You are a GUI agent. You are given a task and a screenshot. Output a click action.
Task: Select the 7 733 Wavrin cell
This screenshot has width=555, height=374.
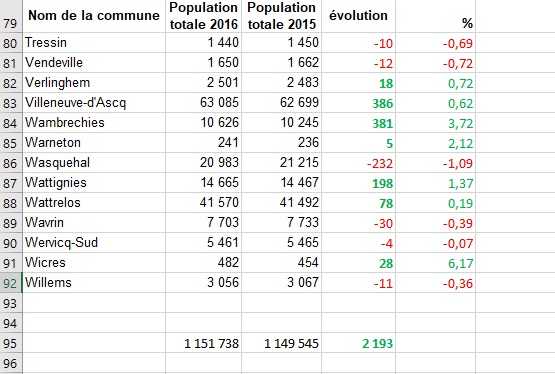tap(281, 223)
